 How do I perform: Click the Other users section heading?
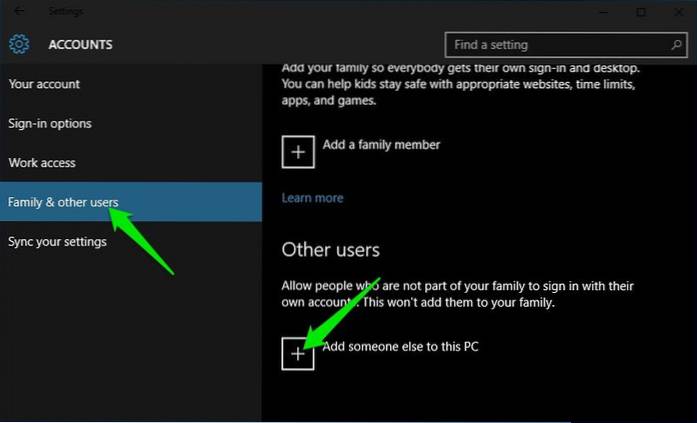pyautogui.click(x=331, y=249)
